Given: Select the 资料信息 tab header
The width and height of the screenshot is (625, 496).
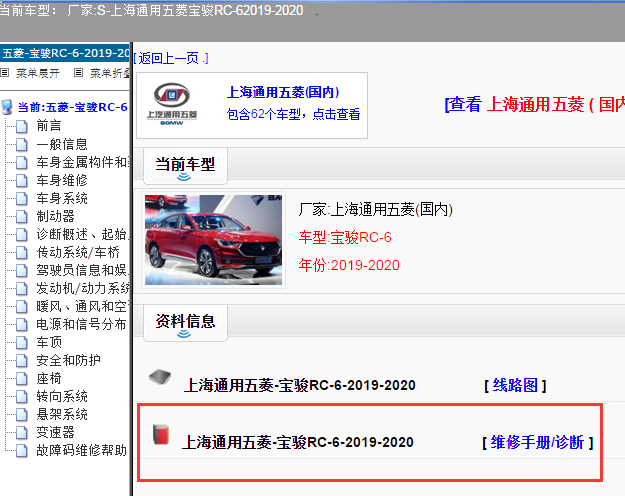Looking at the screenshot, I should coord(185,321).
